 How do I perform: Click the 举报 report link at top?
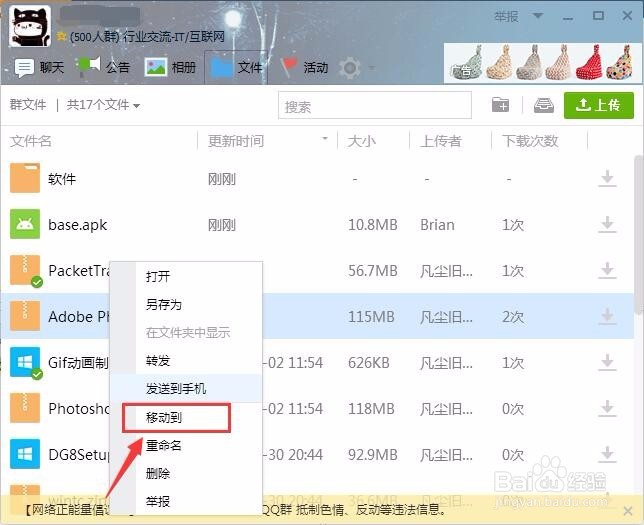[506, 16]
